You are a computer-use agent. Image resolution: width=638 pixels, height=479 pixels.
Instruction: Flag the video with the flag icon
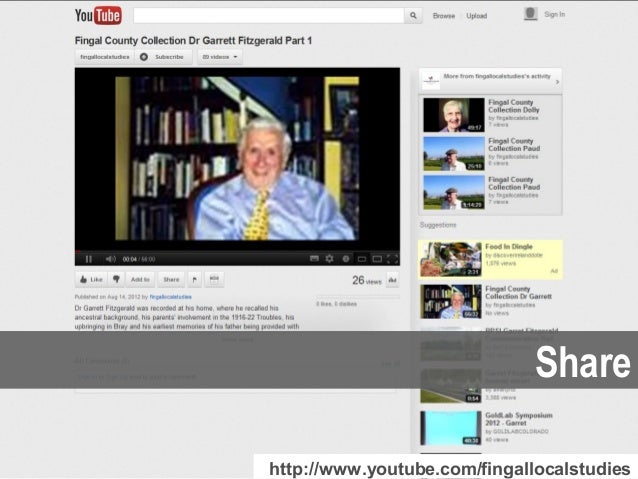pyautogui.click(x=194, y=280)
